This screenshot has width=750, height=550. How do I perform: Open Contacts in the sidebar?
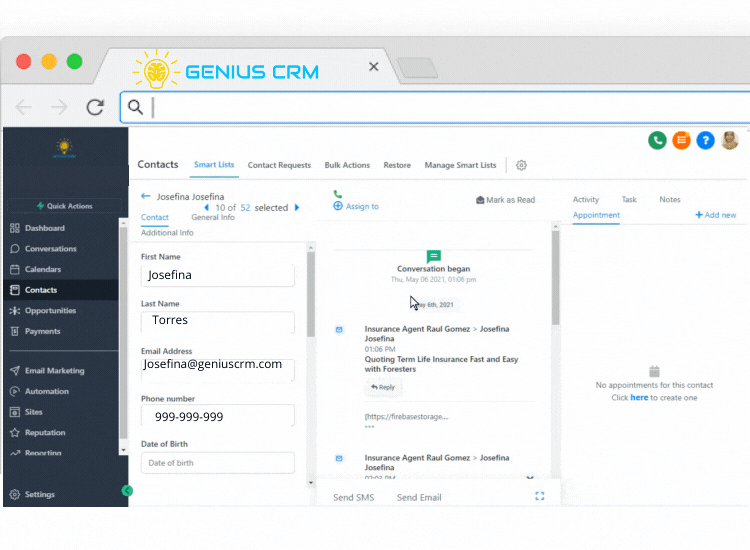(x=61, y=290)
